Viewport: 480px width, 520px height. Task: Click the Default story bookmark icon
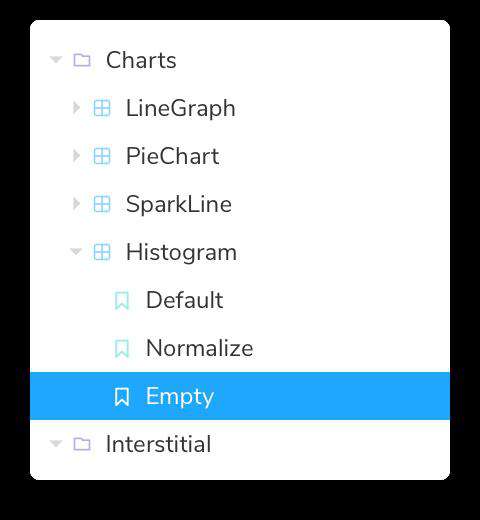(122, 300)
